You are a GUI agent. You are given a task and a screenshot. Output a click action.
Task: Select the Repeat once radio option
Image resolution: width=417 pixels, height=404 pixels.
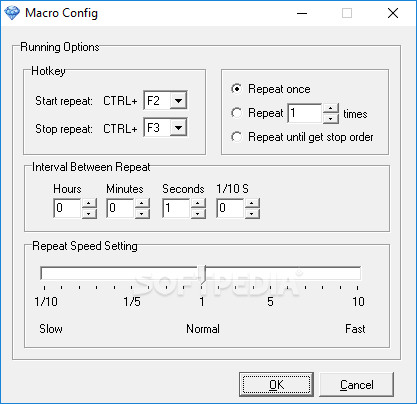[x=236, y=89]
